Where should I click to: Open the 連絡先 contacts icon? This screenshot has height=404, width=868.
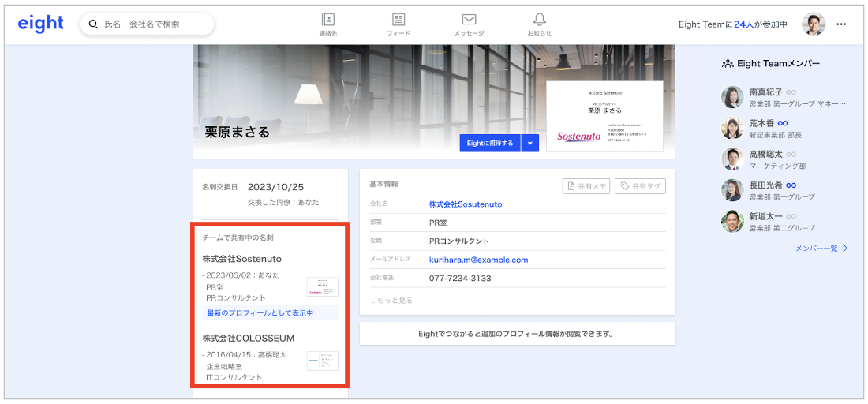pos(328,24)
